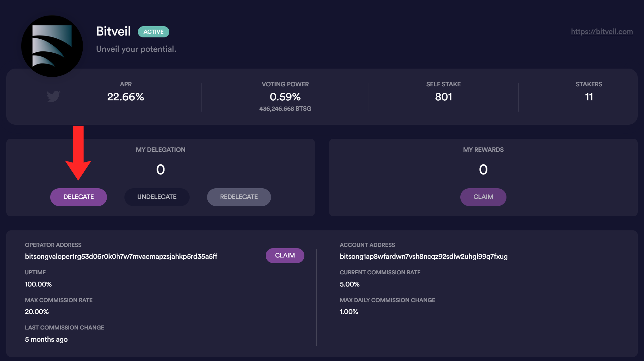Image resolution: width=644 pixels, height=361 pixels.
Task: Click the uptime value 100.00%
Action: point(38,284)
